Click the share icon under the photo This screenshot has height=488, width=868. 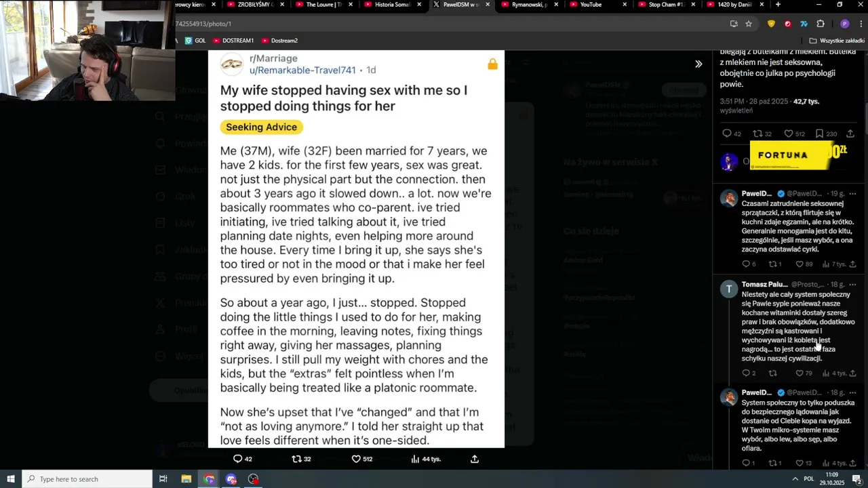pos(475,459)
